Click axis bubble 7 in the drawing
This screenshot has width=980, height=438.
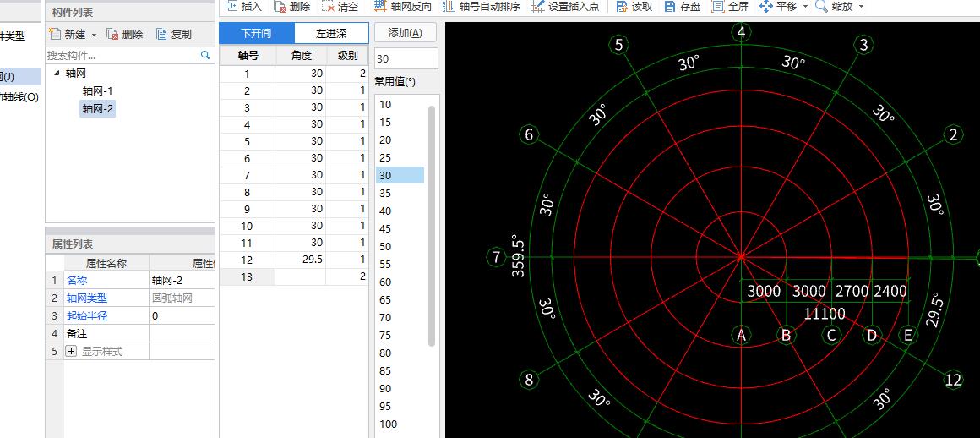[496, 256]
